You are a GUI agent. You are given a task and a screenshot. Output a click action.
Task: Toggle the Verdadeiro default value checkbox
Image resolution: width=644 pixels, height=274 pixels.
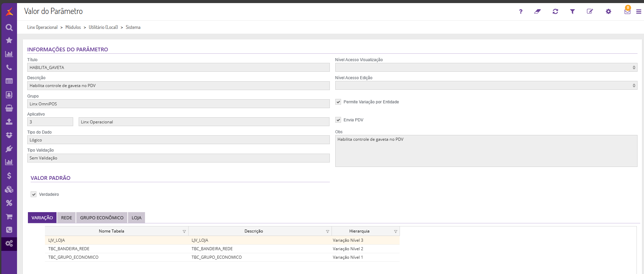pyautogui.click(x=34, y=194)
